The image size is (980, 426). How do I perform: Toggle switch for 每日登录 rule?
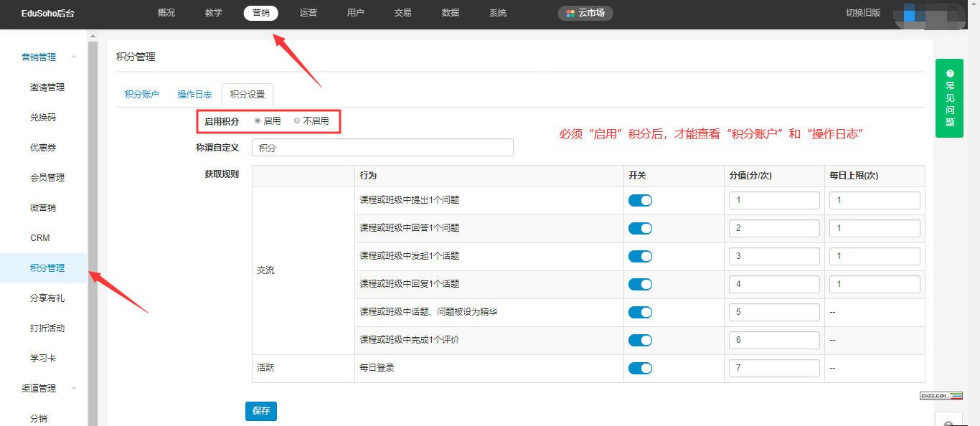[640, 369]
